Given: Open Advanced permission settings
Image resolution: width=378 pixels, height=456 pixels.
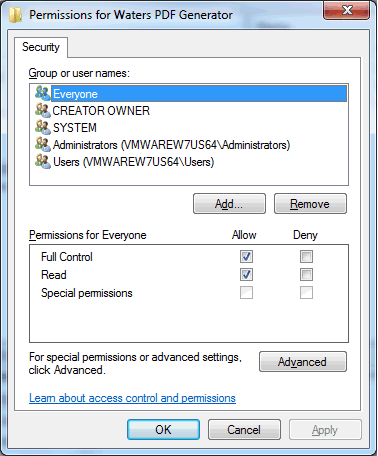Looking at the screenshot, I should (303, 362).
